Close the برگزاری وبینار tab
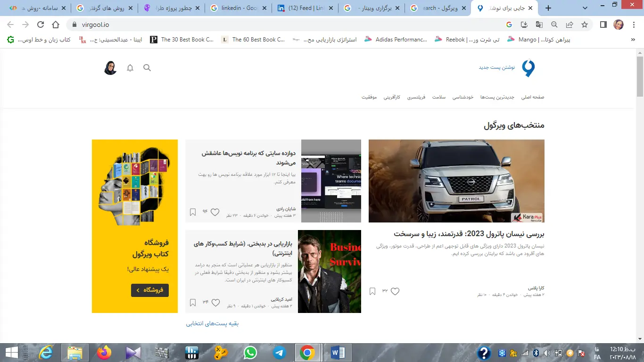The width and height of the screenshot is (644, 362). click(x=397, y=8)
